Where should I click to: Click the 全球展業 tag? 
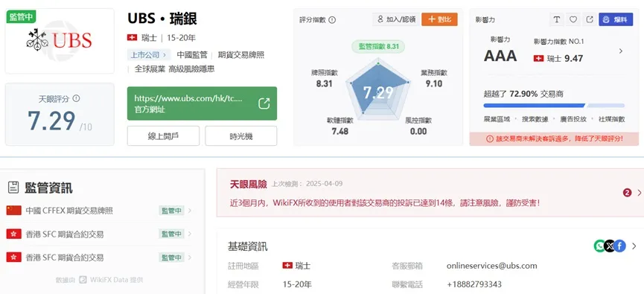click(x=150, y=69)
